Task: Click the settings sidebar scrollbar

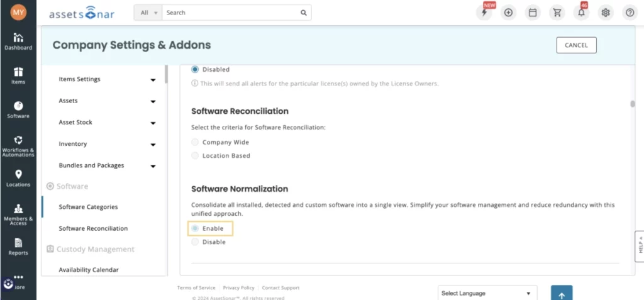Action: point(166,74)
